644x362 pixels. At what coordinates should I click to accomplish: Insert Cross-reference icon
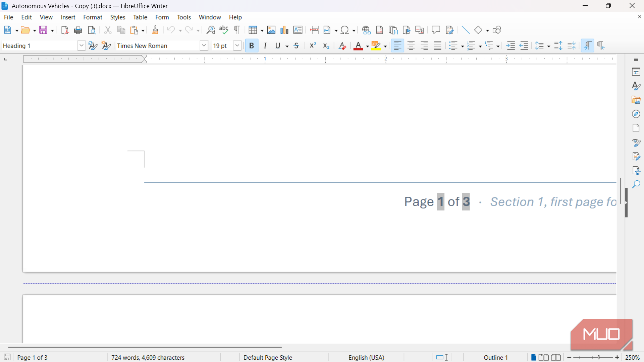[420, 30]
